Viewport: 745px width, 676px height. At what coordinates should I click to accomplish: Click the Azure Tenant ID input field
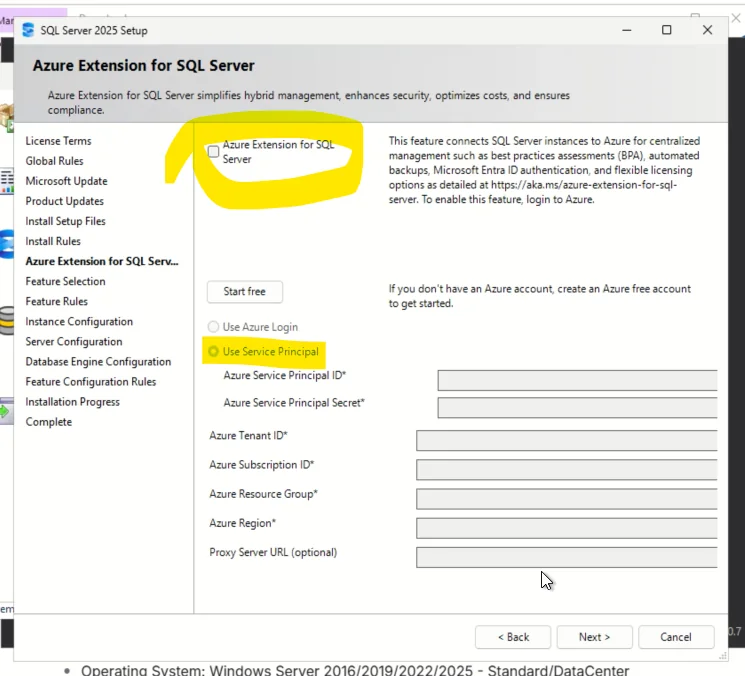pos(566,440)
